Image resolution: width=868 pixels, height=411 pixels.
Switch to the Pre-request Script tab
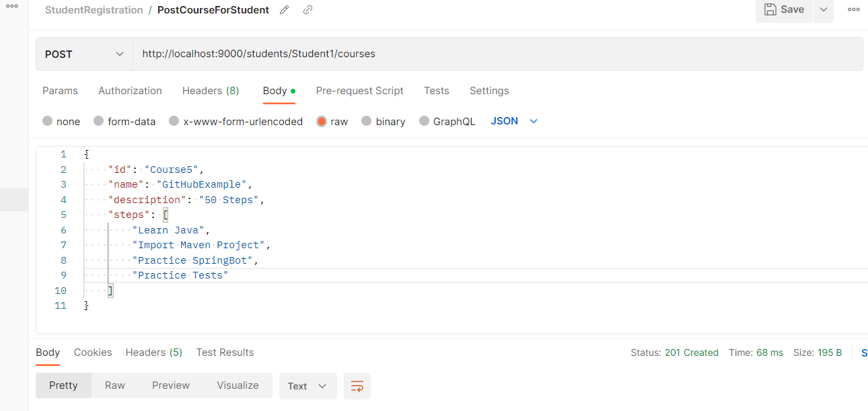(359, 91)
